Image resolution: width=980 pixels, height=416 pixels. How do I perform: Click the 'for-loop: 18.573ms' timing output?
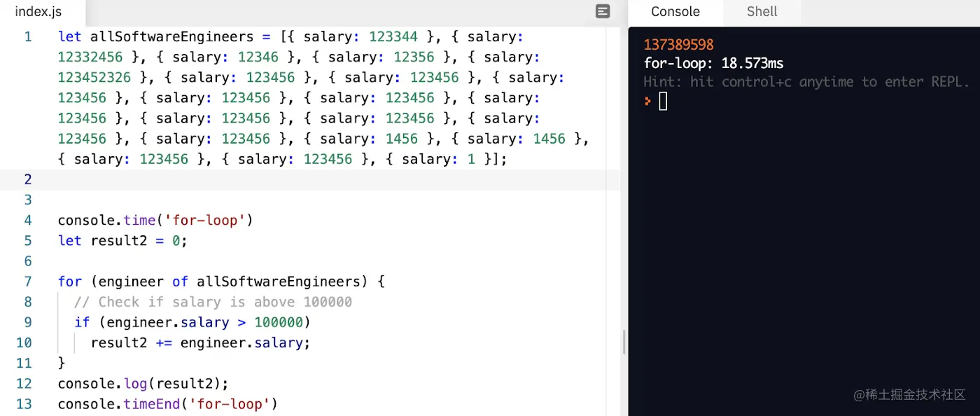point(713,63)
